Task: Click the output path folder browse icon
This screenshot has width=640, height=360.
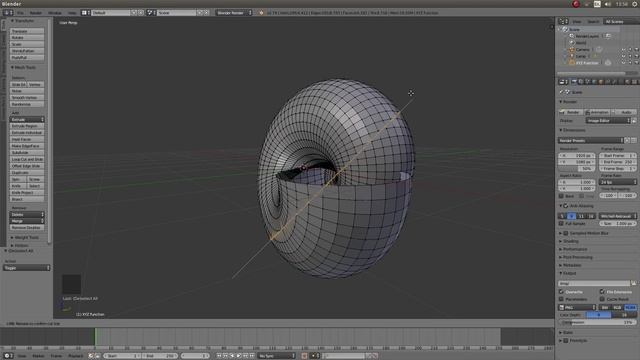Action: point(633,283)
